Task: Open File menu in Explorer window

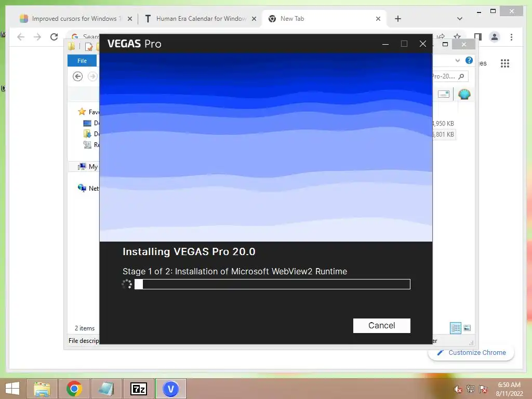Action: coord(82,61)
